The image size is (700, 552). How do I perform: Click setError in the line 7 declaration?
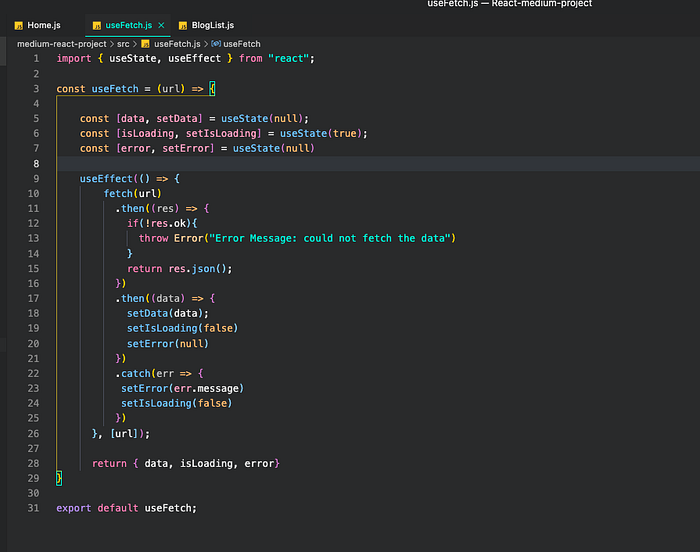click(x=186, y=148)
